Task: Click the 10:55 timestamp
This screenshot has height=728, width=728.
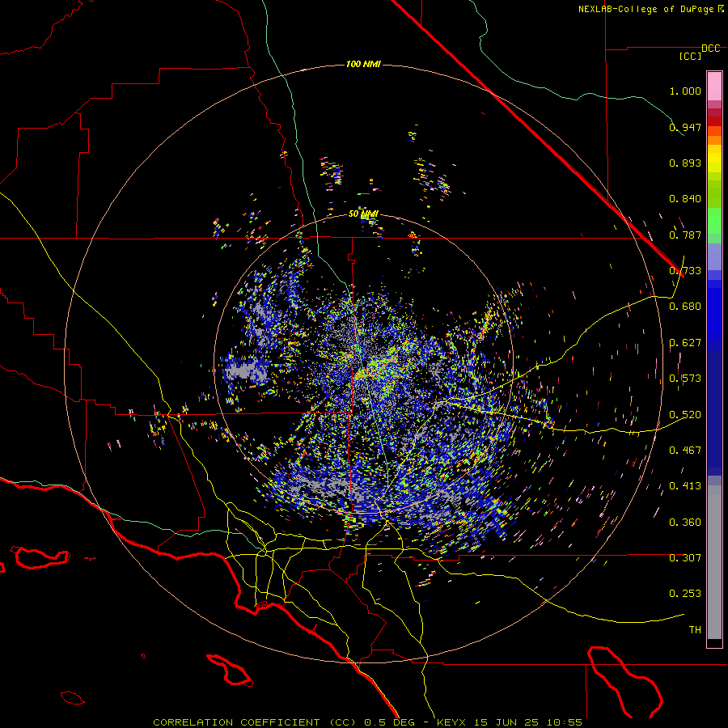Action: 564,722
